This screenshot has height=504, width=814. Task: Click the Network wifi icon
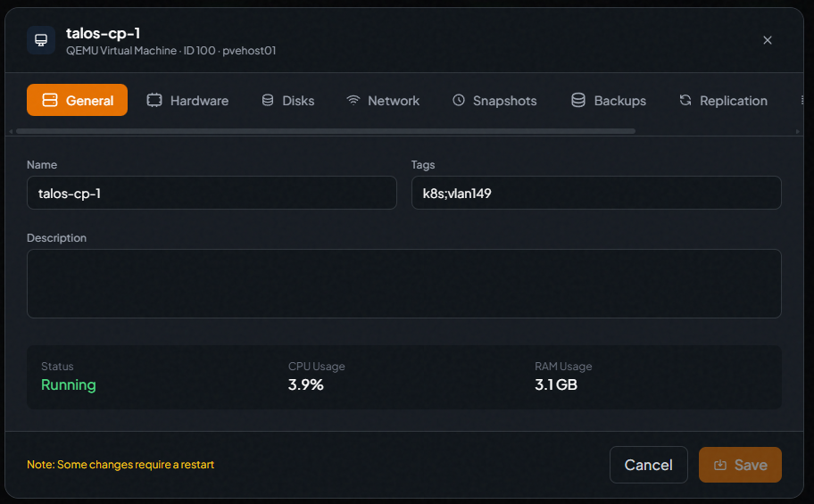coord(353,101)
